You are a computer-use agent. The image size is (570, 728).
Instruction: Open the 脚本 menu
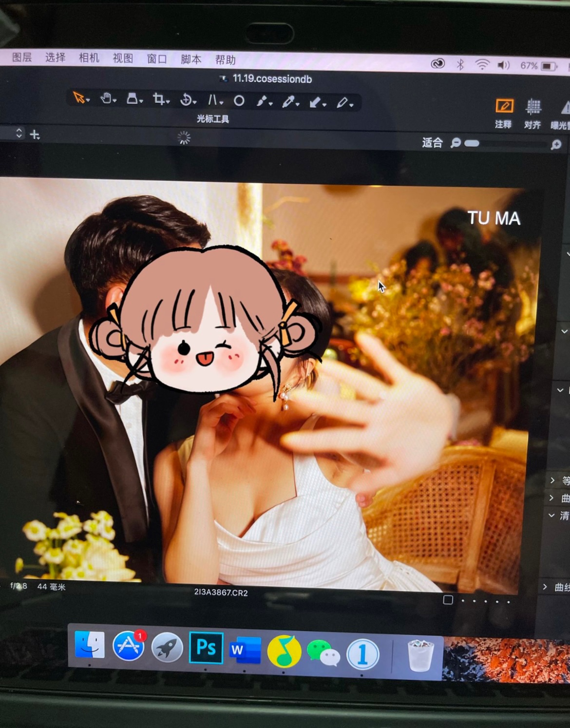[x=191, y=59]
